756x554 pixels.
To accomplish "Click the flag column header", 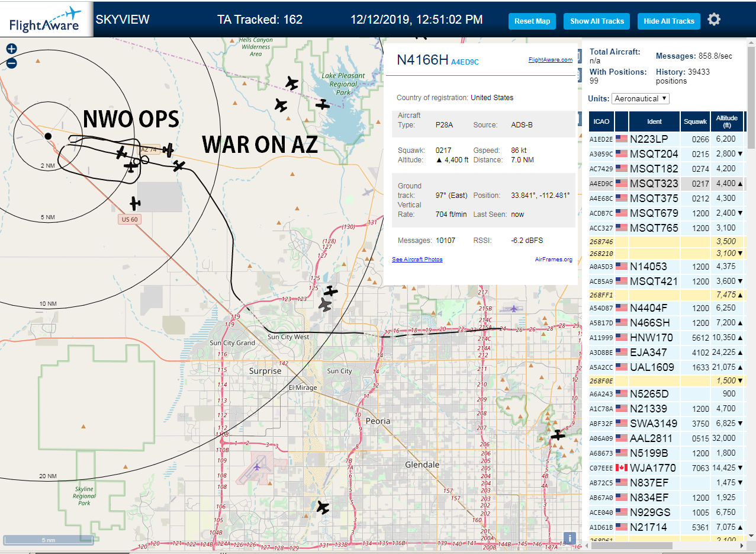I will pyautogui.click(x=622, y=121).
